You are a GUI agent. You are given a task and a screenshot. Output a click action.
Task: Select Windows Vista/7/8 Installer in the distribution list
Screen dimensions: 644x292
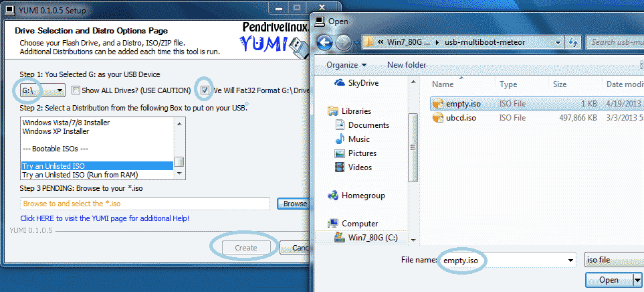tap(66, 123)
